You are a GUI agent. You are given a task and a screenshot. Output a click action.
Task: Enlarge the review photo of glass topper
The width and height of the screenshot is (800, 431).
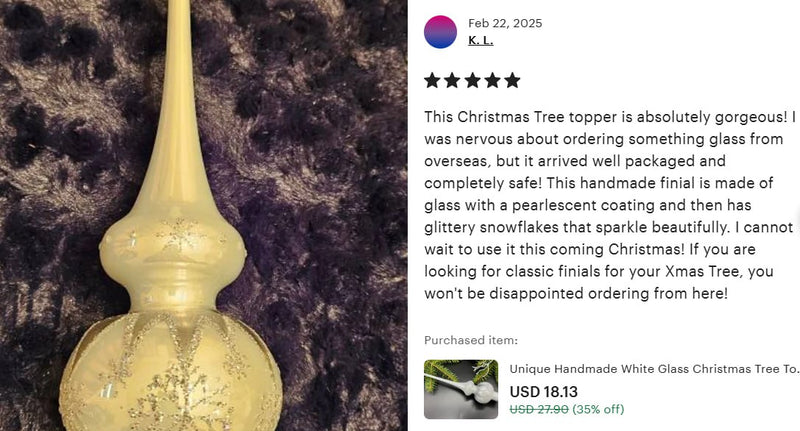point(204,215)
